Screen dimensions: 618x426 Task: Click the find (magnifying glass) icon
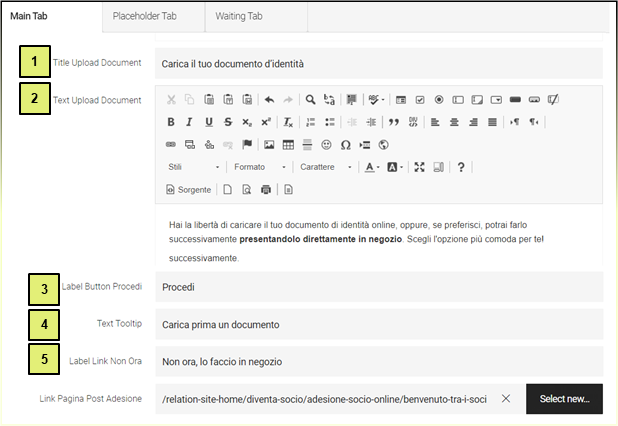click(311, 100)
